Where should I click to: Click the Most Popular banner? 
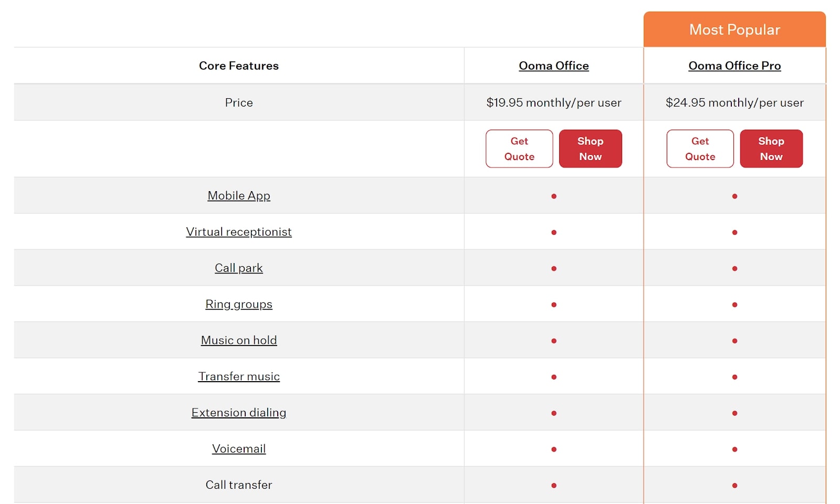click(734, 29)
